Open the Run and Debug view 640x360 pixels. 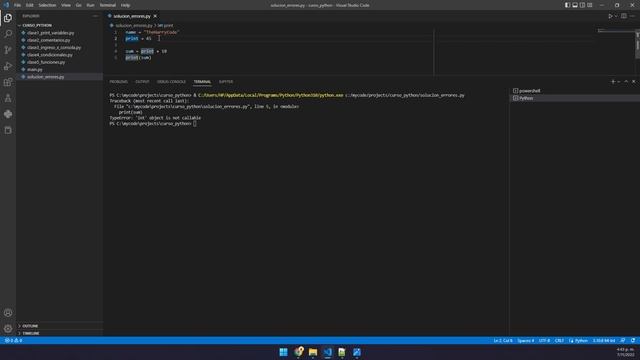[8, 66]
